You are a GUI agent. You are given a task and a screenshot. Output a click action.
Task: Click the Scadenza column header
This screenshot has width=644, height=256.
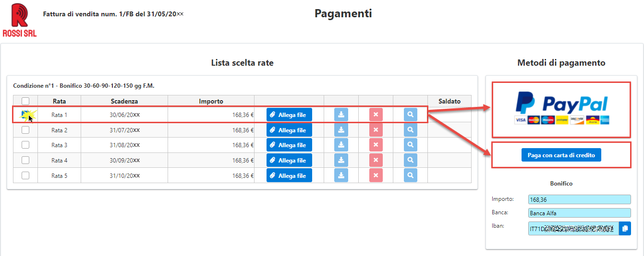124,101
